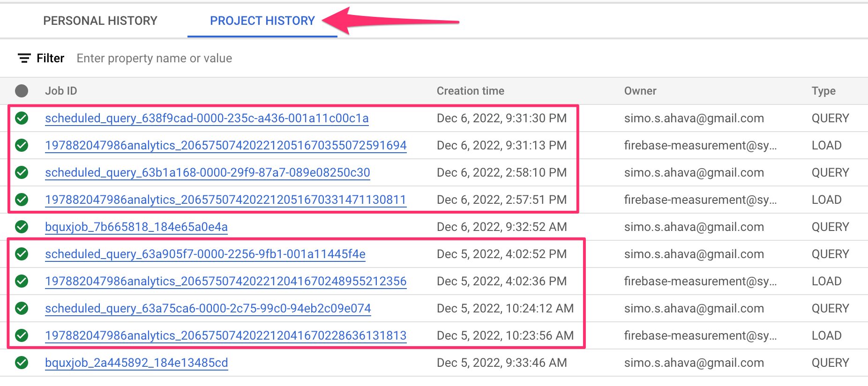Click the Owner column header
868x386 pixels.
(640, 91)
